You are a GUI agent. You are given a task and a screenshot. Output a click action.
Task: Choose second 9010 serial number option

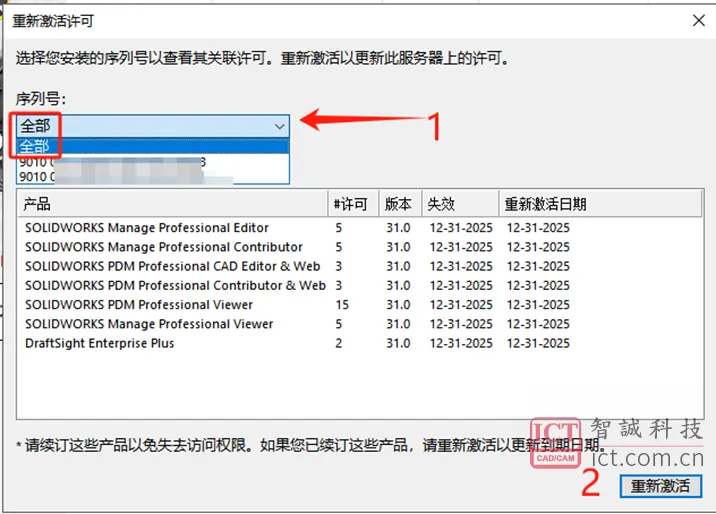153,177
